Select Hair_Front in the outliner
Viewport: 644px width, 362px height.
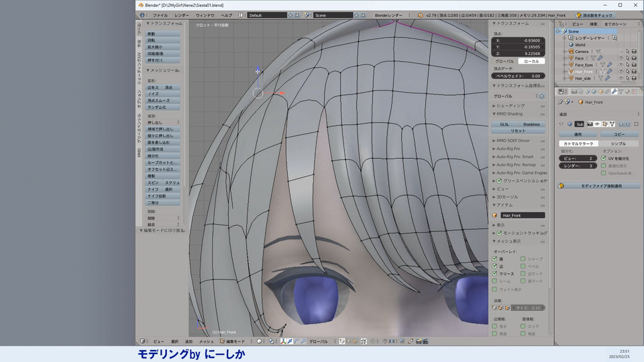click(x=583, y=72)
